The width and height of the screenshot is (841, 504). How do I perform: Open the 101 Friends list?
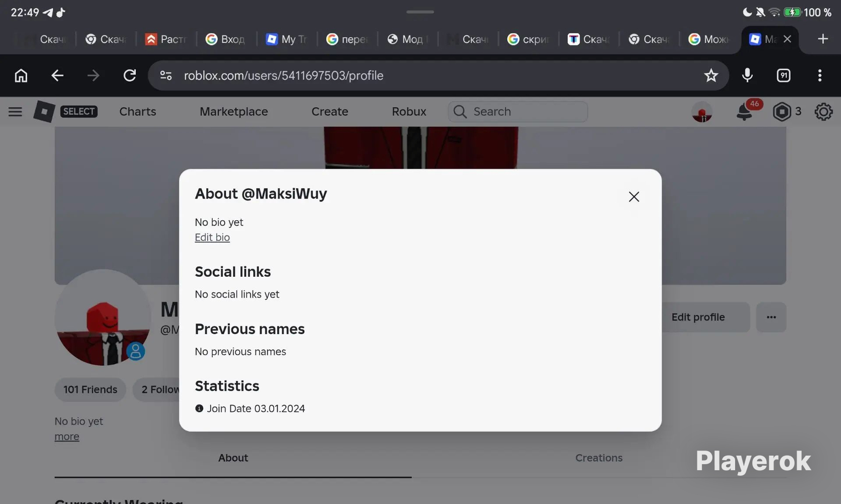(x=90, y=390)
